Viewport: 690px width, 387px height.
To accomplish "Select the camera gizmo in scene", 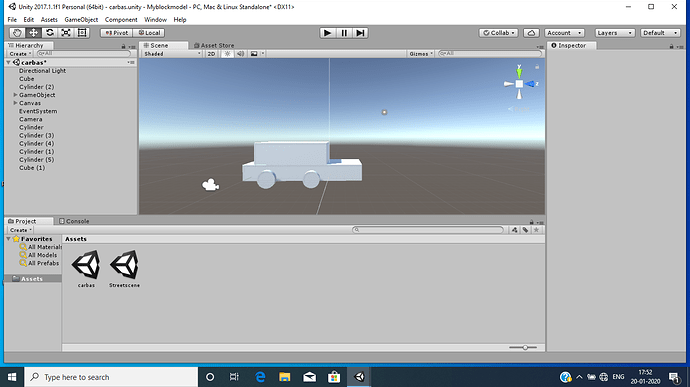I will coord(210,185).
